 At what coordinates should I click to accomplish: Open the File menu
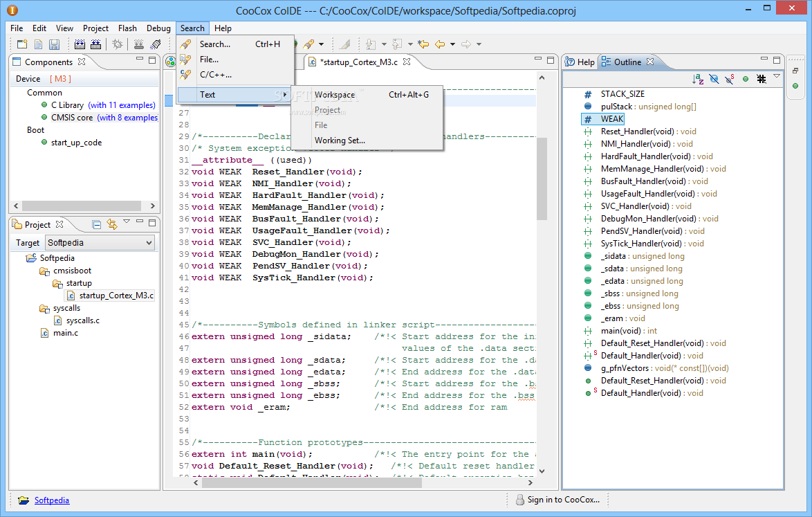pyautogui.click(x=17, y=28)
